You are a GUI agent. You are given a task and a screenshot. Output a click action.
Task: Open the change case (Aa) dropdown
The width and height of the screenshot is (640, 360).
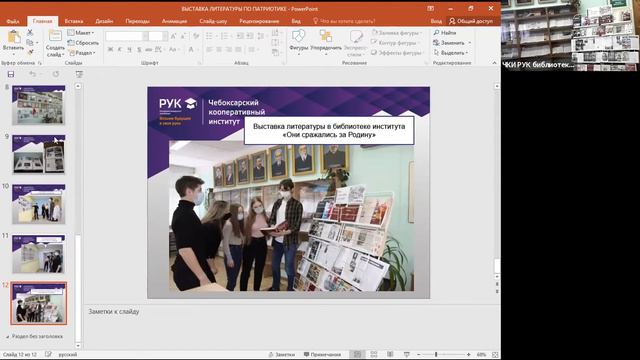tap(173, 49)
